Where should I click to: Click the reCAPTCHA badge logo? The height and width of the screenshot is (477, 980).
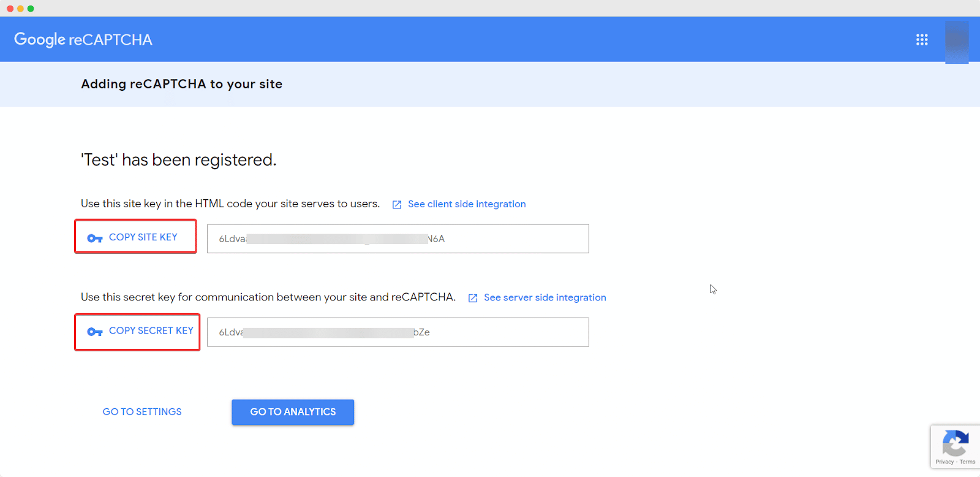(x=956, y=443)
